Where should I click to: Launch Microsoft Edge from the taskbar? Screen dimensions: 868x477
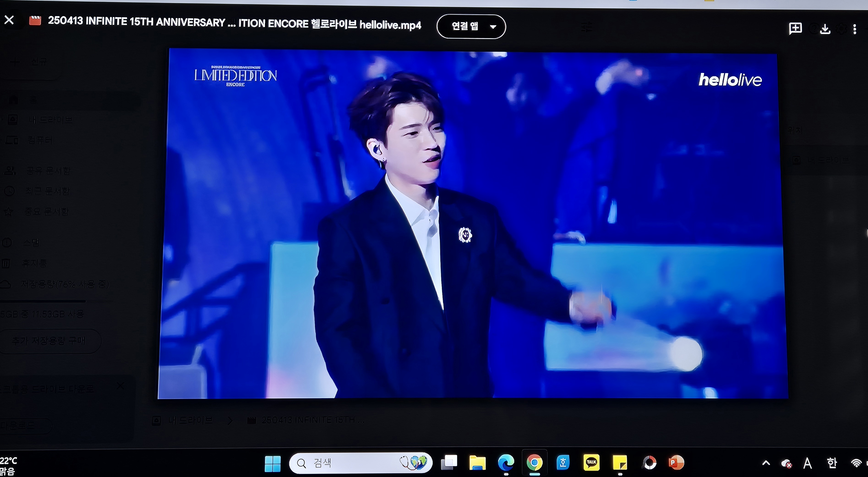pos(506,463)
